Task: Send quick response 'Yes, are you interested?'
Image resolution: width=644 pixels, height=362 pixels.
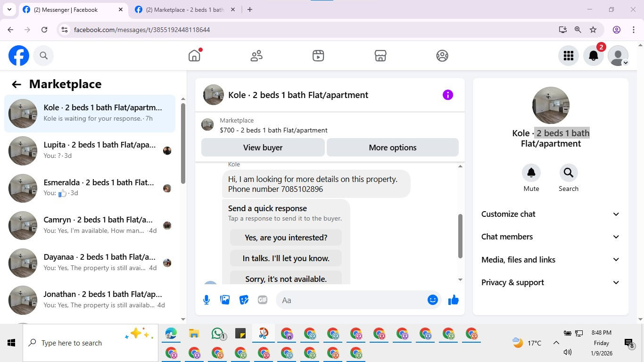Action: 286,238
